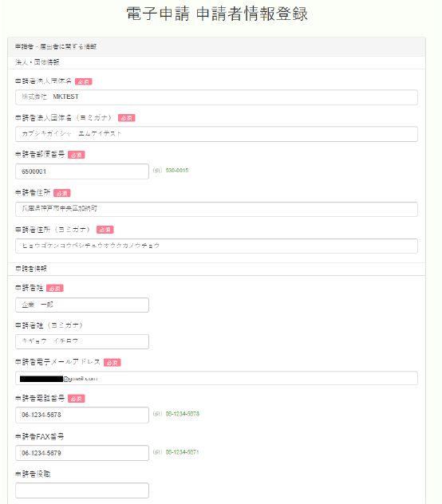The image size is (442, 504).
Task: Select the 申請者住所 address input field
Action: click(x=216, y=209)
